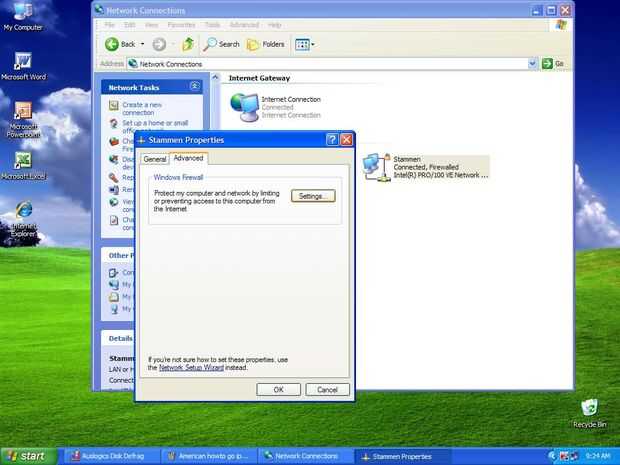Confirm the dialog with OK
This screenshot has width=620, height=465.
278,389
